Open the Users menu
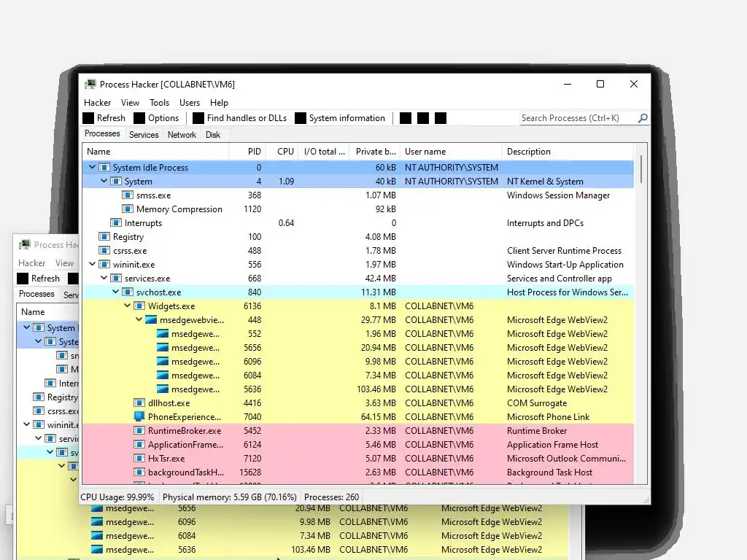Screen dimensions: 747x560 [x=190, y=102]
